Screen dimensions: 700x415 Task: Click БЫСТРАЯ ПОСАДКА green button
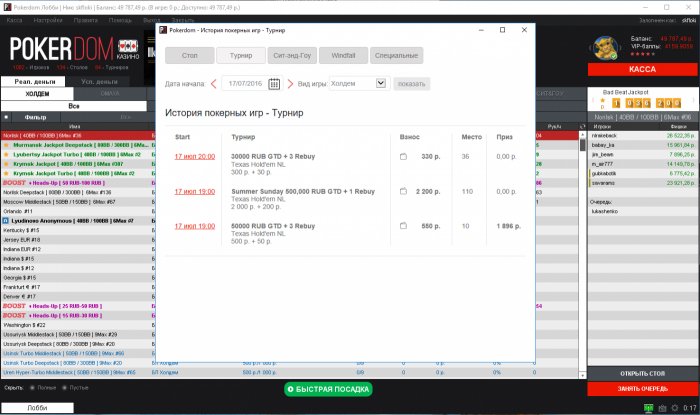coord(328,389)
